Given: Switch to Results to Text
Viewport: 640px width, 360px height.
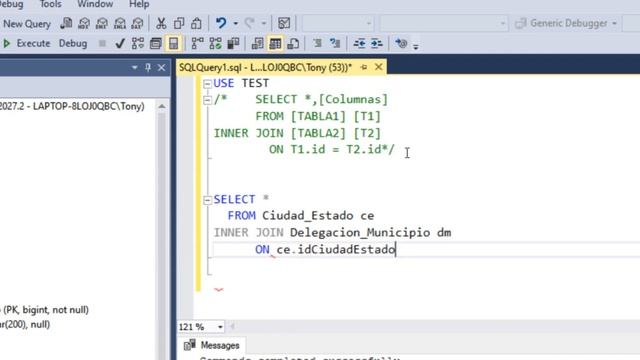Looking at the screenshot, I should click(x=258, y=43).
